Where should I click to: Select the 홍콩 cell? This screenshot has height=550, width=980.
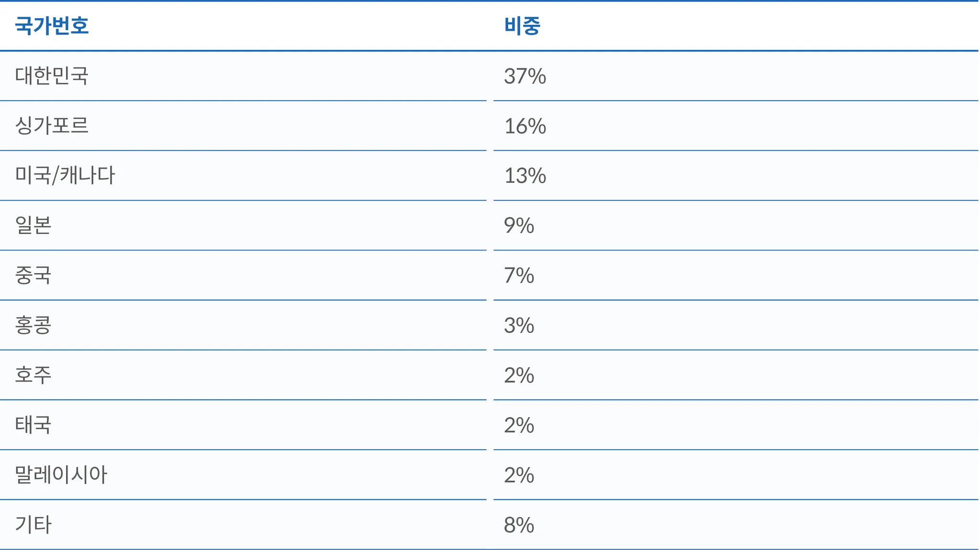pos(33,325)
